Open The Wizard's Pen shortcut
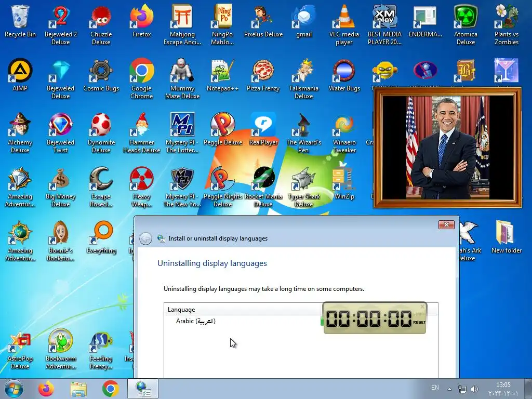The image size is (532, 399). click(303, 132)
